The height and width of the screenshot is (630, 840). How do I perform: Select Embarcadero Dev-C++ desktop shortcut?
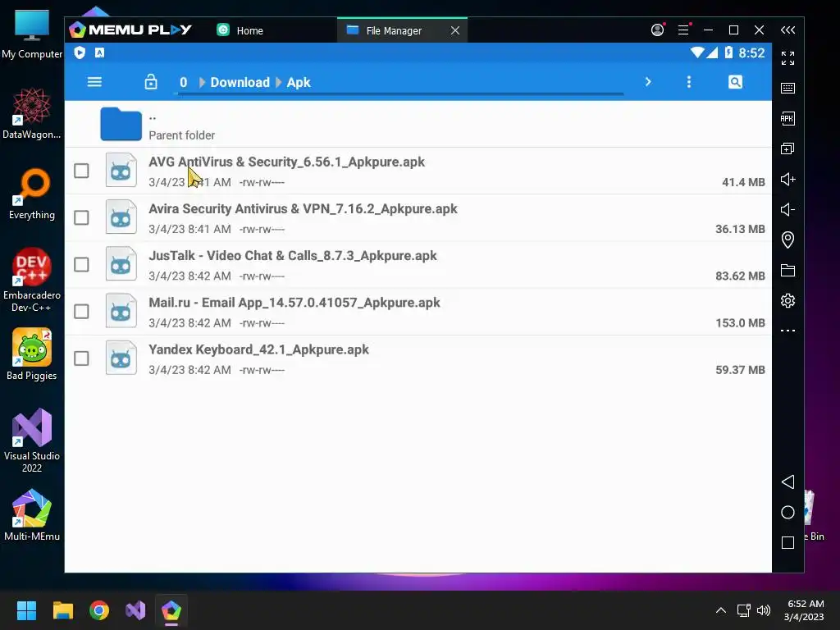pyautogui.click(x=32, y=281)
